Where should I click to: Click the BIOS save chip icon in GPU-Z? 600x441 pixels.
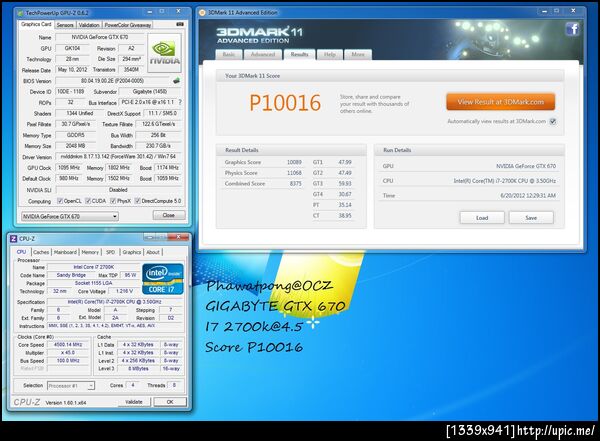pos(176,81)
